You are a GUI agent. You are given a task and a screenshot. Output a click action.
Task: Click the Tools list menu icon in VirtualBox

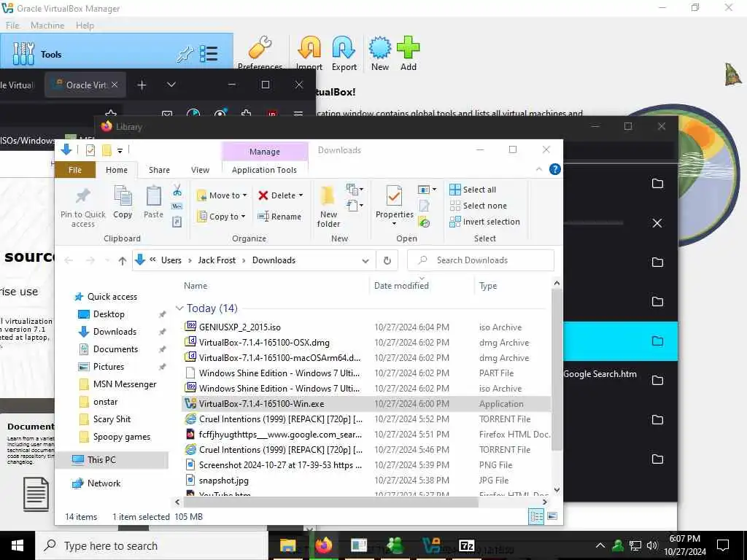(209, 54)
